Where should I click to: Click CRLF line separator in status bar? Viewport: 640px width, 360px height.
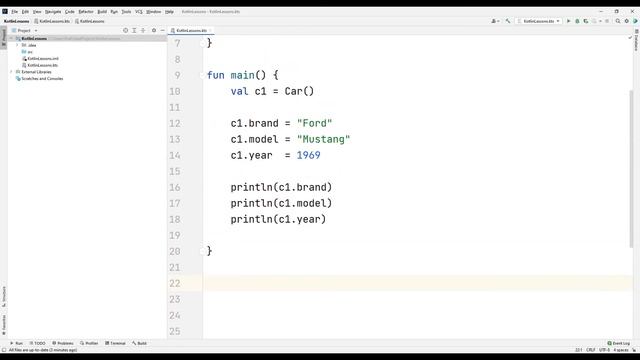tap(591, 350)
